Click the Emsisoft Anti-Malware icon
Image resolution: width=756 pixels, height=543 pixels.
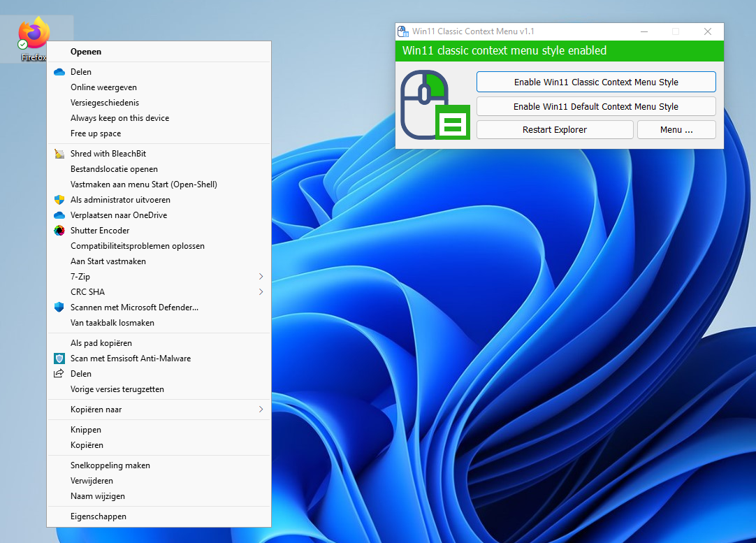click(59, 359)
